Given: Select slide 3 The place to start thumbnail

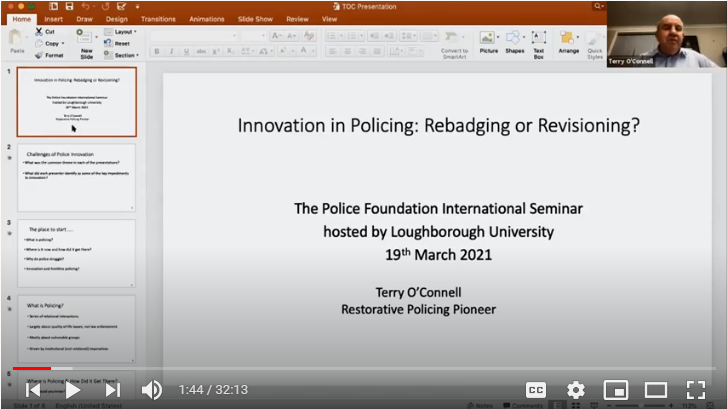Looking at the screenshot, I should [77, 253].
